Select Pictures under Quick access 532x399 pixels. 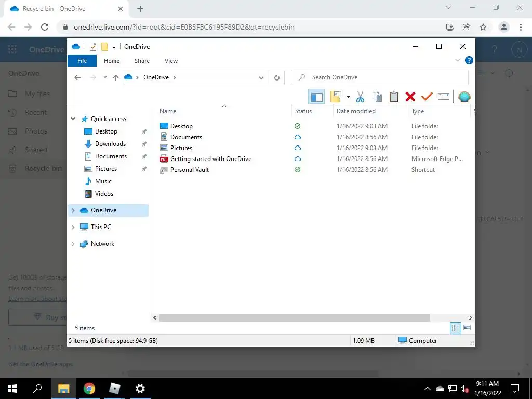pyautogui.click(x=105, y=169)
